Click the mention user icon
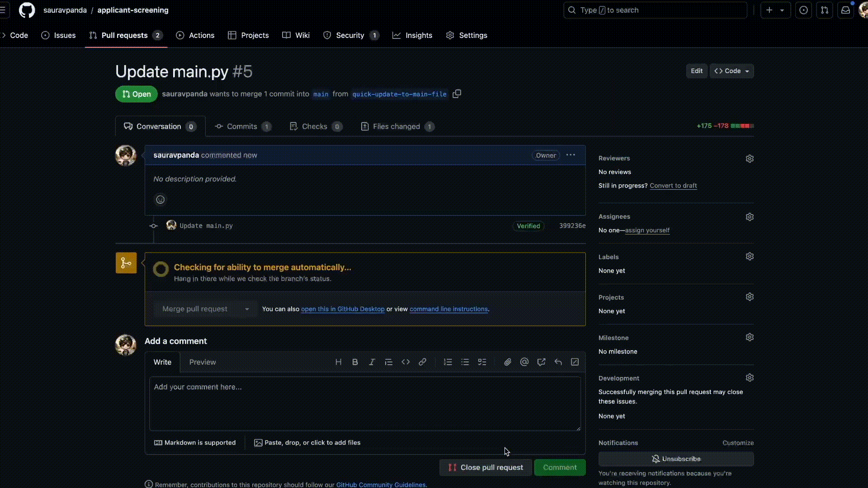 (524, 362)
